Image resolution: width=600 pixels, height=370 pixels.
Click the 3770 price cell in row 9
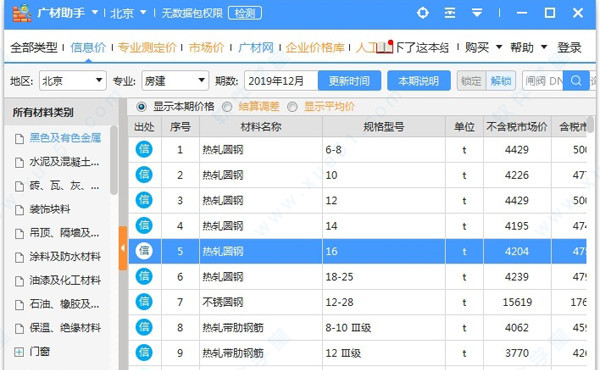point(517,353)
